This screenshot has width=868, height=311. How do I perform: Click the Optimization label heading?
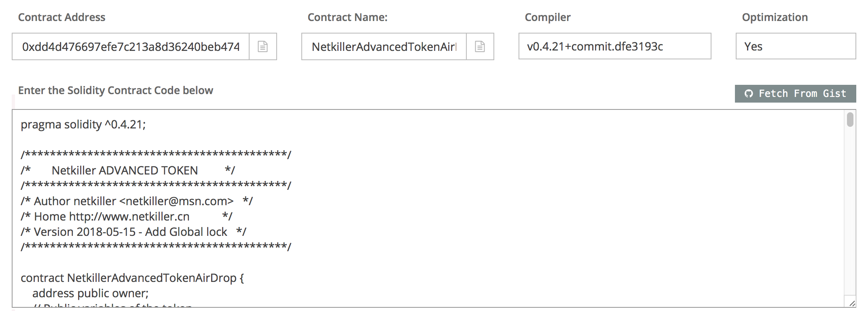(x=775, y=17)
